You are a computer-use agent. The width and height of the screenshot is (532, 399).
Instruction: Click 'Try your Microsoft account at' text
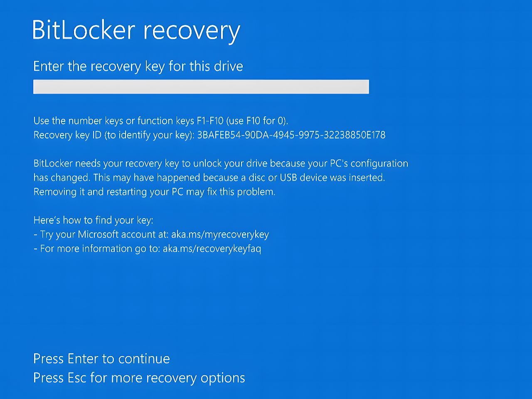(x=104, y=234)
